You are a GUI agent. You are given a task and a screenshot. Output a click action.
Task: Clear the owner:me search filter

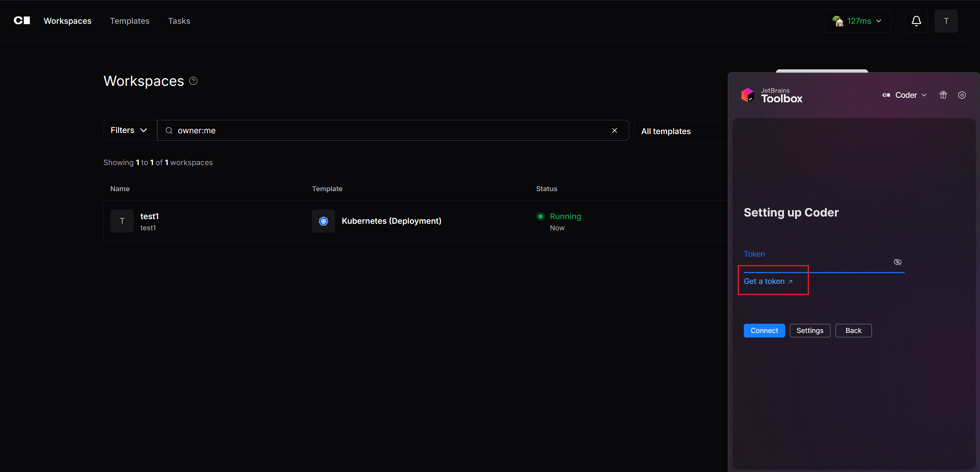click(614, 131)
